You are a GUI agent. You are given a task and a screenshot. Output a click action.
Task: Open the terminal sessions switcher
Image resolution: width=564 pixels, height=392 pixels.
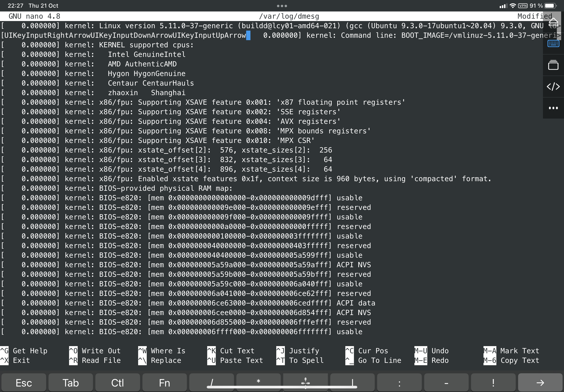click(553, 65)
